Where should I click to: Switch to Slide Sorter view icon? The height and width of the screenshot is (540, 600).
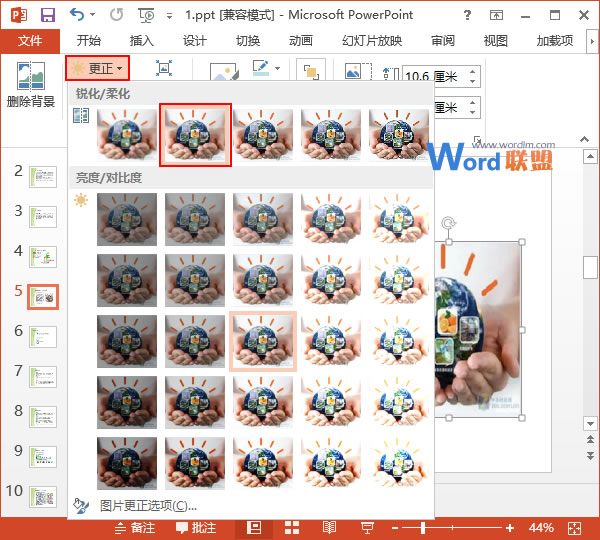292,528
